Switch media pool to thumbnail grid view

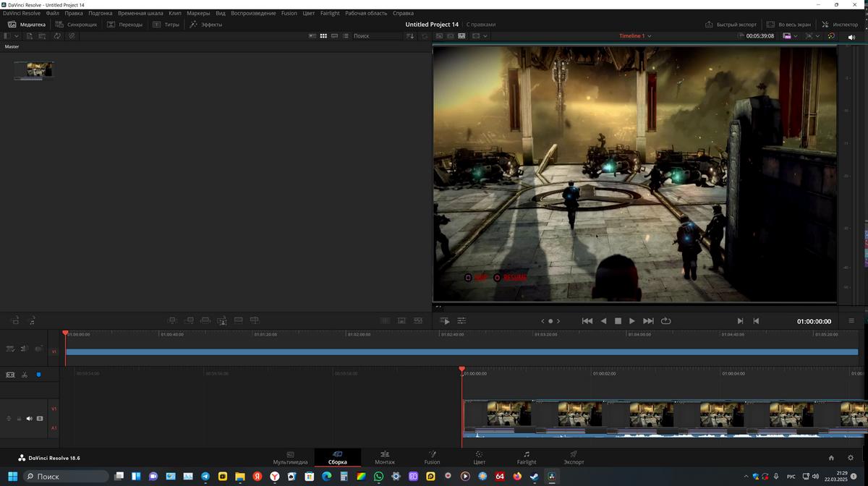click(x=323, y=36)
